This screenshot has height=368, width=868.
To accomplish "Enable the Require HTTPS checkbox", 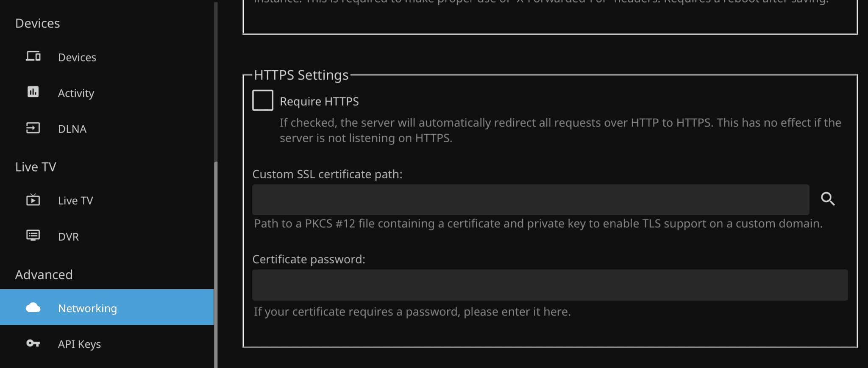I will point(263,100).
